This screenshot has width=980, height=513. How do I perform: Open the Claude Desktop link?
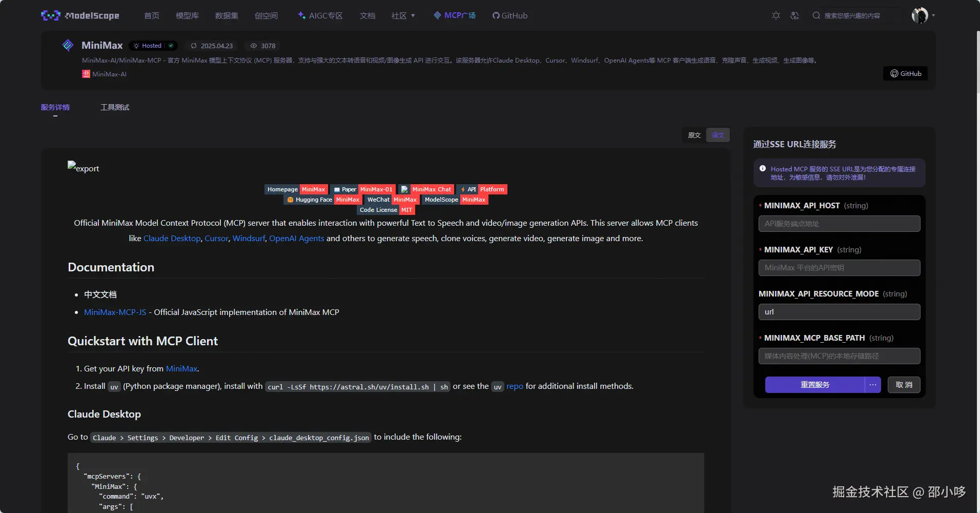point(172,238)
